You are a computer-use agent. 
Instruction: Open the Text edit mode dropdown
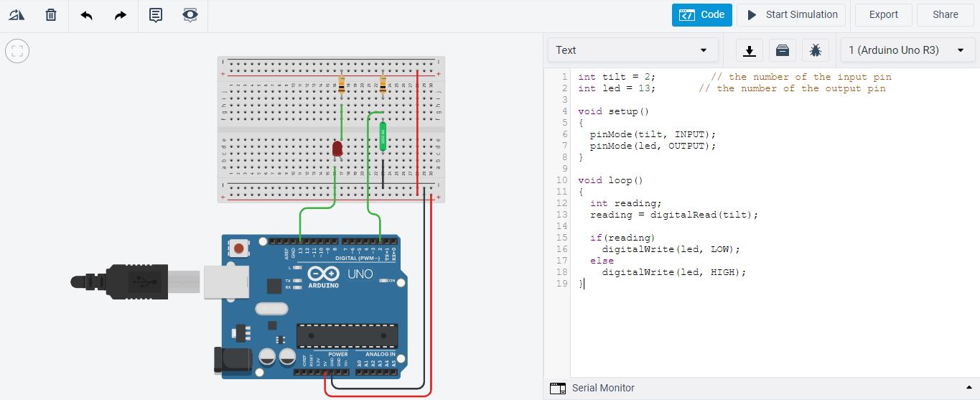[633, 50]
